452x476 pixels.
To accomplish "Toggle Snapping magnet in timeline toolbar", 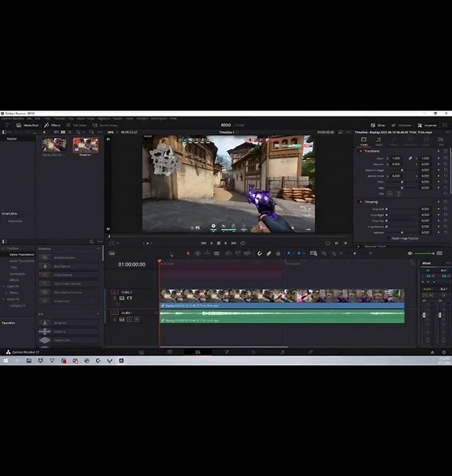I will (259, 253).
